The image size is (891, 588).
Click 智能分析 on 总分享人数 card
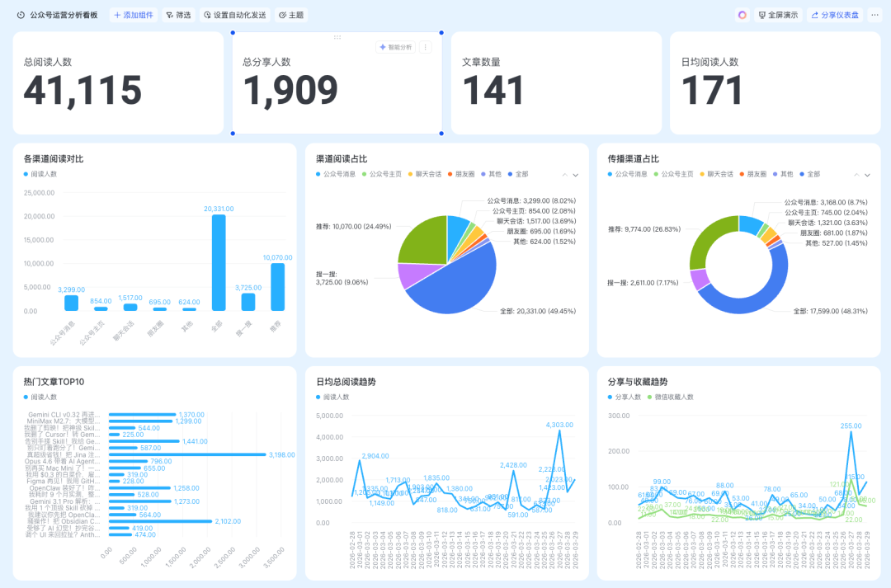point(395,47)
